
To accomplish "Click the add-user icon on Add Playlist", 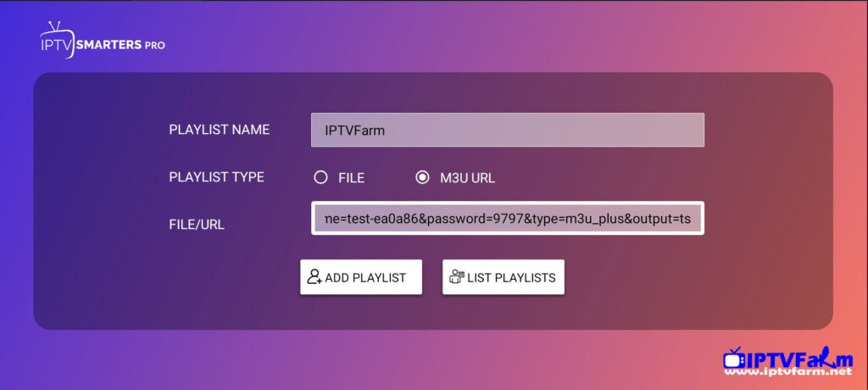I will (315, 277).
